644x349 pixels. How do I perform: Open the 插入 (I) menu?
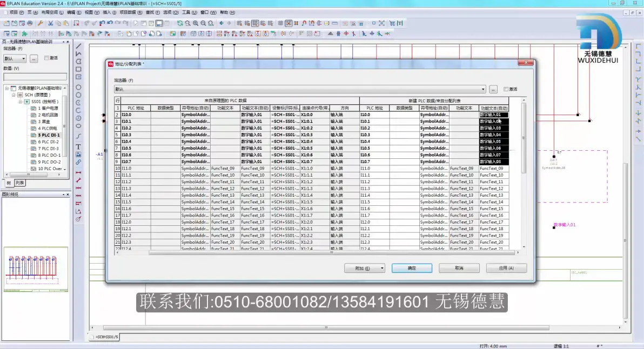point(110,12)
